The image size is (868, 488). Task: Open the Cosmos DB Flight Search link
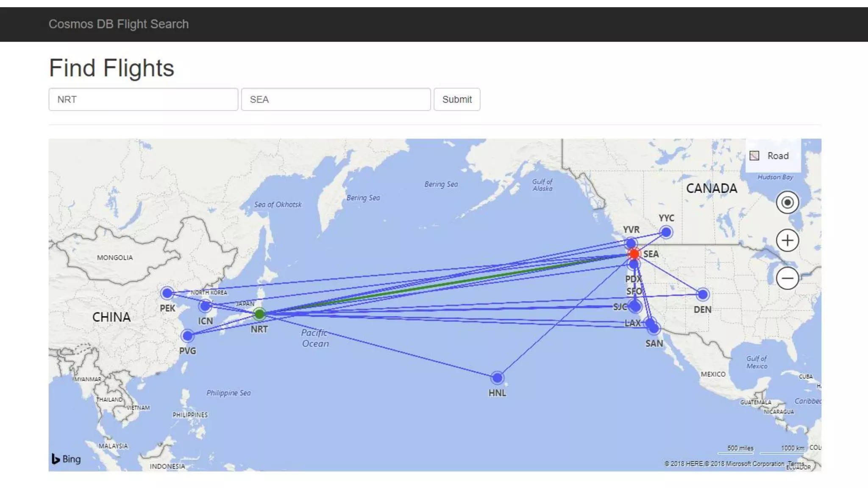119,24
